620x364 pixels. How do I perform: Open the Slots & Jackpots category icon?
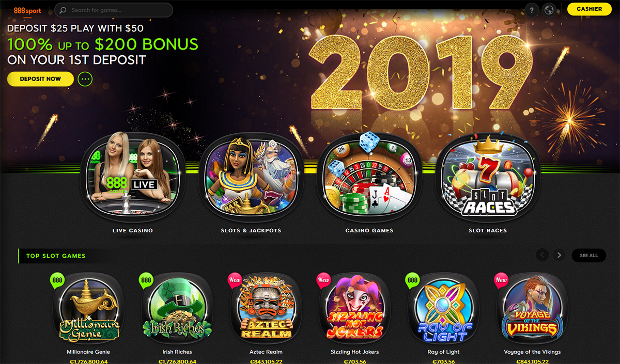click(x=251, y=176)
